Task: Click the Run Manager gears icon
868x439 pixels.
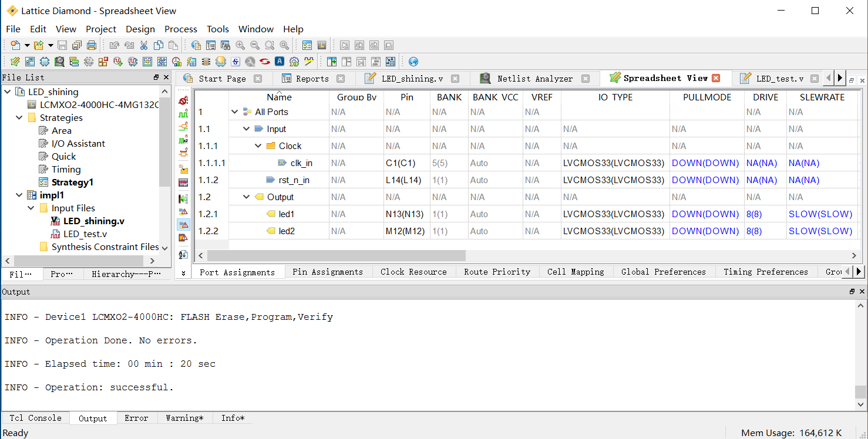Action: (294, 62)
